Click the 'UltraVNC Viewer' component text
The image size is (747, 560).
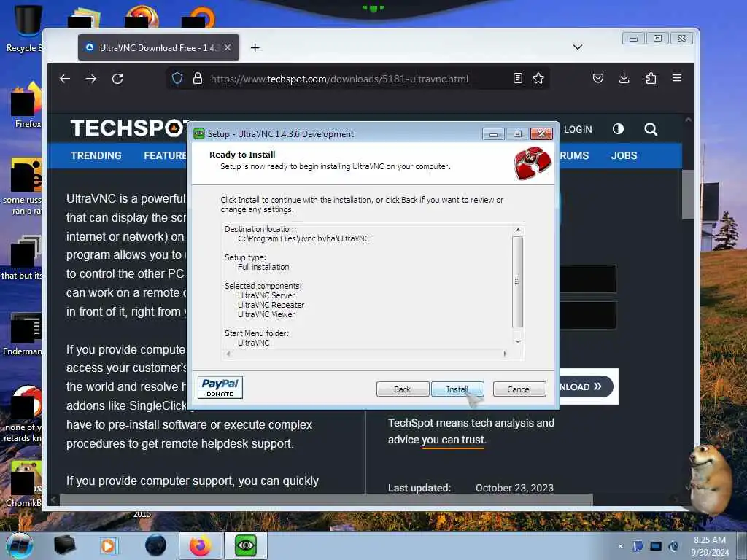(x=266, y=315)
